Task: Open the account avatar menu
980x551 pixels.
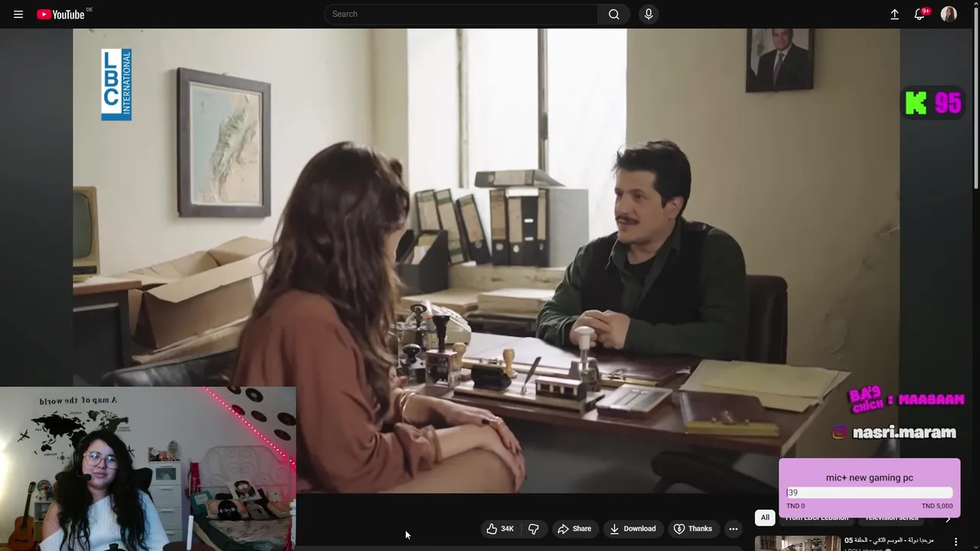Action: [x=949, y=14]
